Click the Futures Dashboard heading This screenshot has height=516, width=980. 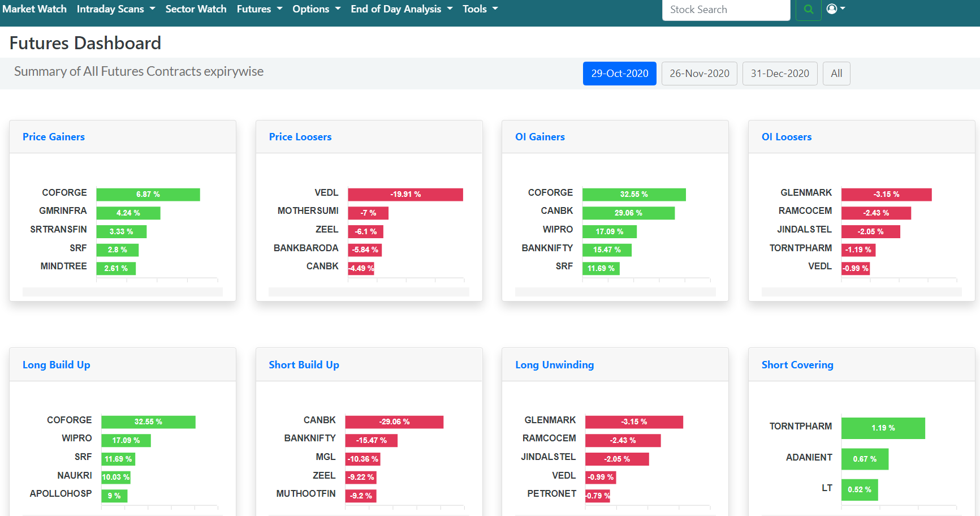pyautogui.click(x=85, y=43)
